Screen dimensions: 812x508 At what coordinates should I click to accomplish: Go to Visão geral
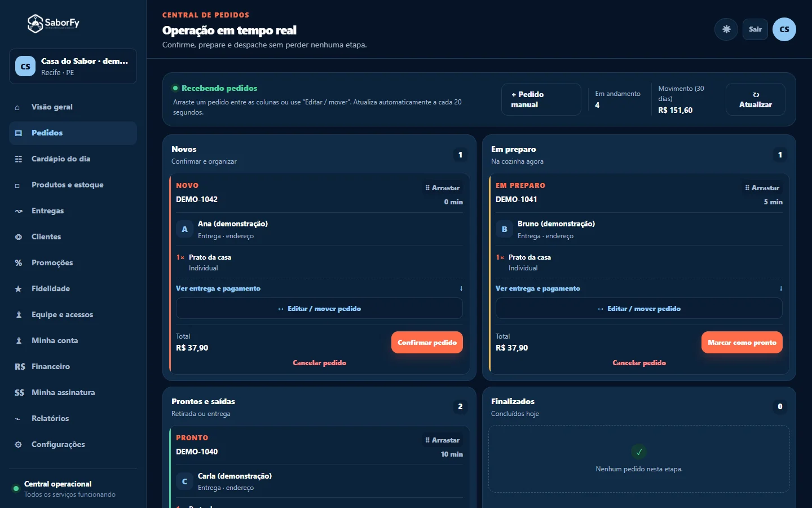73,107
